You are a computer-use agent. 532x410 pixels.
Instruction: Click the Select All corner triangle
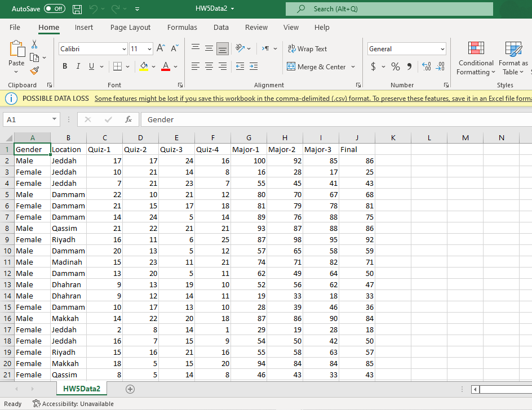click(9, 137)
